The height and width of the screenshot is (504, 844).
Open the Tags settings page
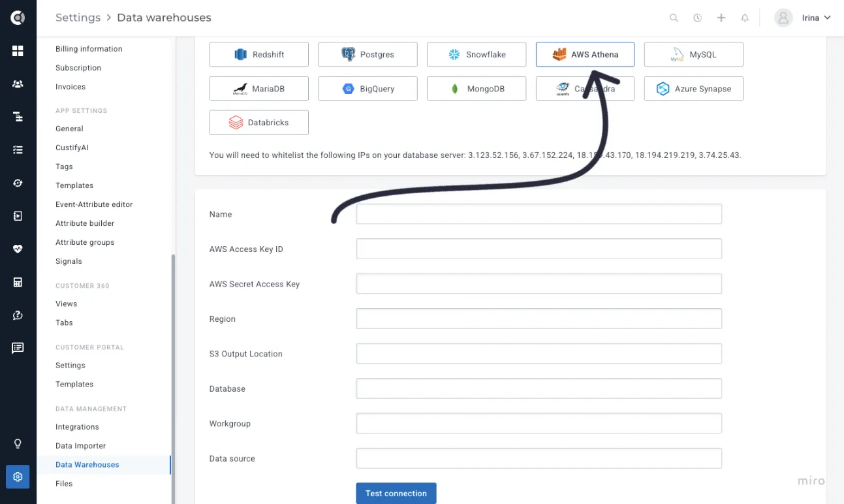(64, 166)
